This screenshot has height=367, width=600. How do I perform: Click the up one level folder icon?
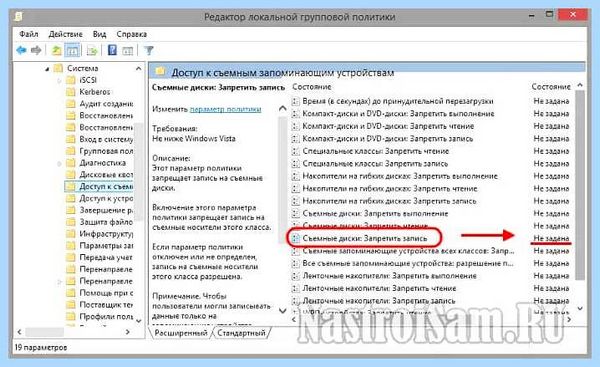pos(57,50)
